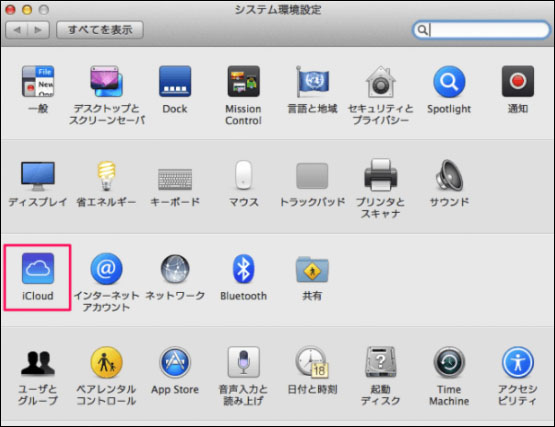Open アクセシビリティ preferences

tap(517, 362)
